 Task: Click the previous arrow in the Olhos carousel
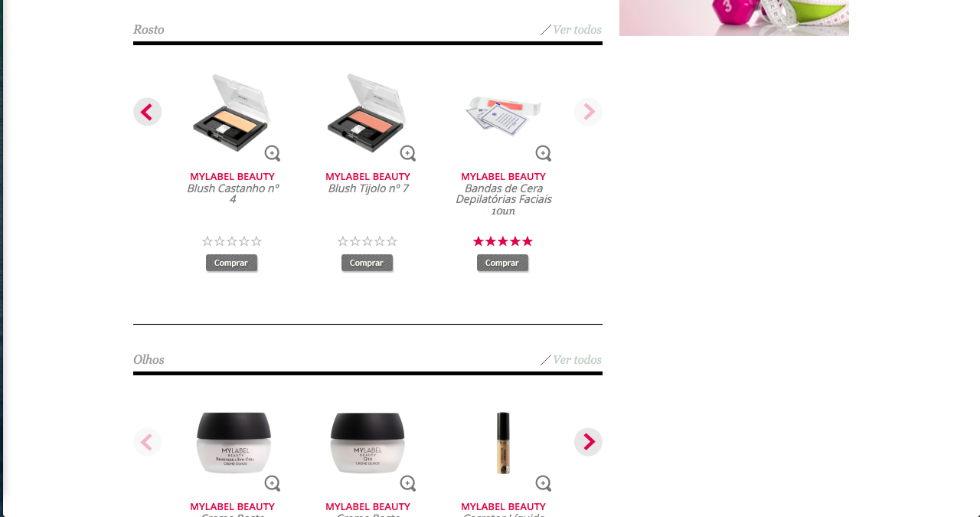[147, 442]
